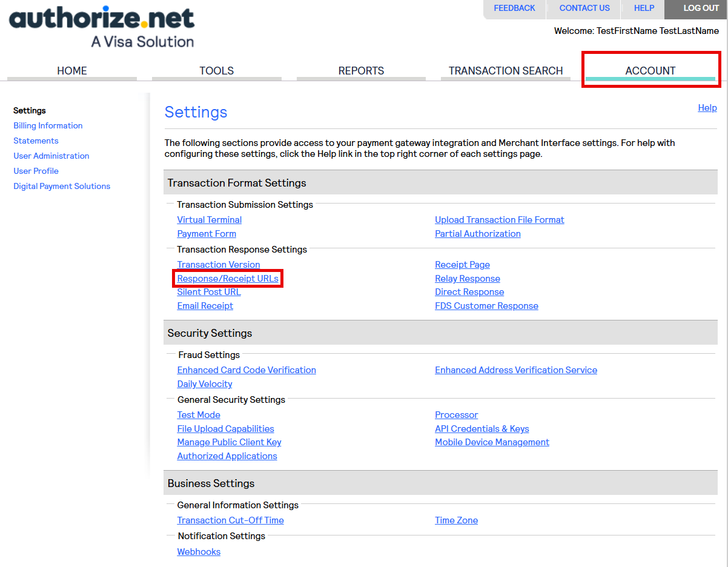Open the Account tab
This screenshot has height=567, width=728.
coord(650,71)
